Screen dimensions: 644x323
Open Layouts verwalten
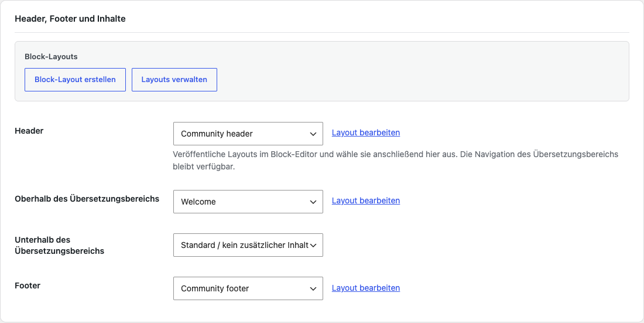(174, 79)
